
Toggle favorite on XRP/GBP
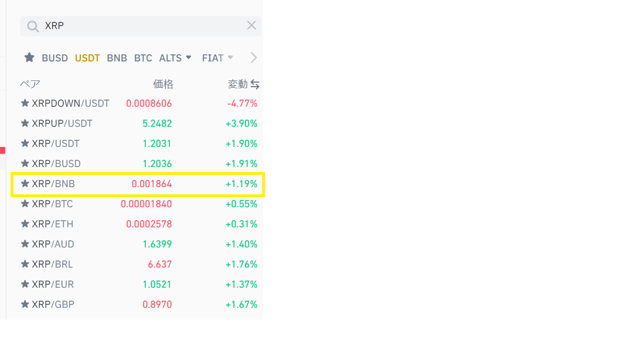(x=25, y=304)
